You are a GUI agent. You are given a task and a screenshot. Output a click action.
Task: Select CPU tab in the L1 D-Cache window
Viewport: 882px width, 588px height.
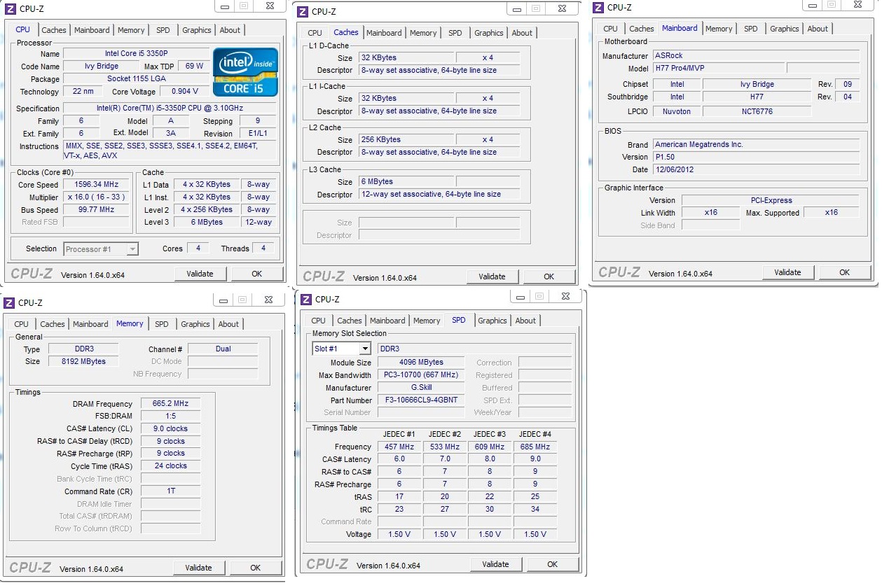click(315, 33)
